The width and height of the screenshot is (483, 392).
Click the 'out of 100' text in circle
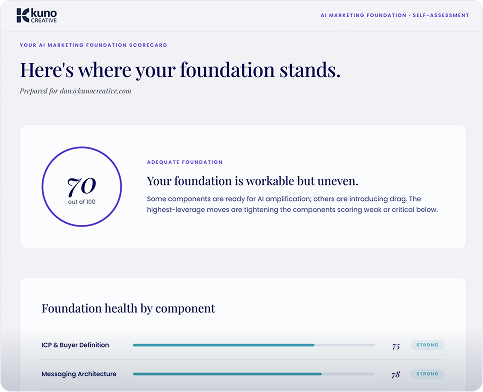[x=82, y=202]
